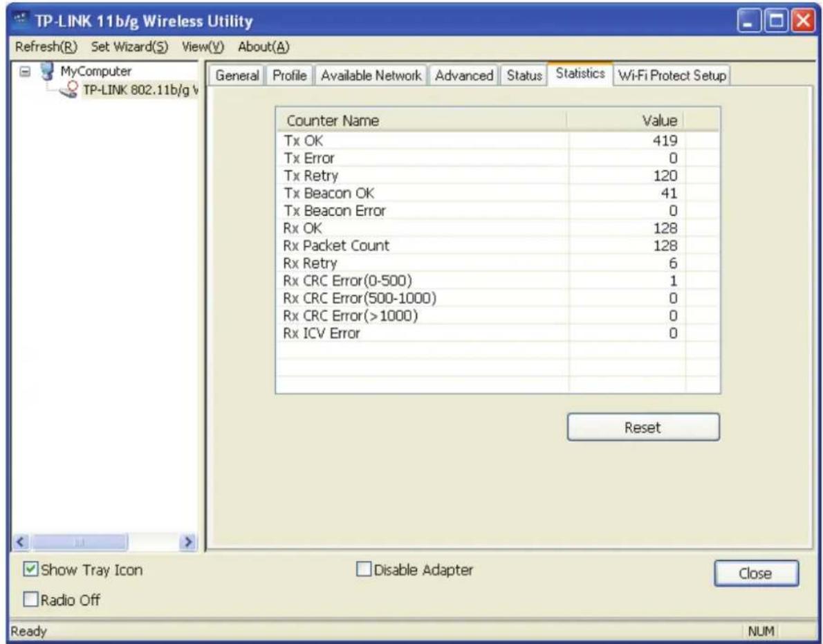The width and height of the screenshot is (823, 644).
Task: Select the Tx Error row
Action: pos(497,158)
